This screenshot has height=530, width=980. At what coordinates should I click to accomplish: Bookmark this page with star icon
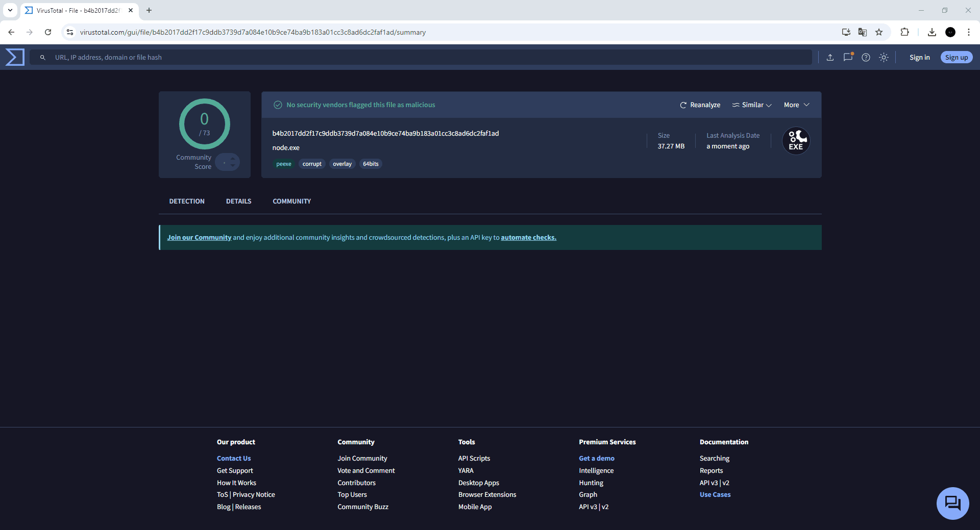pos(879,32)
